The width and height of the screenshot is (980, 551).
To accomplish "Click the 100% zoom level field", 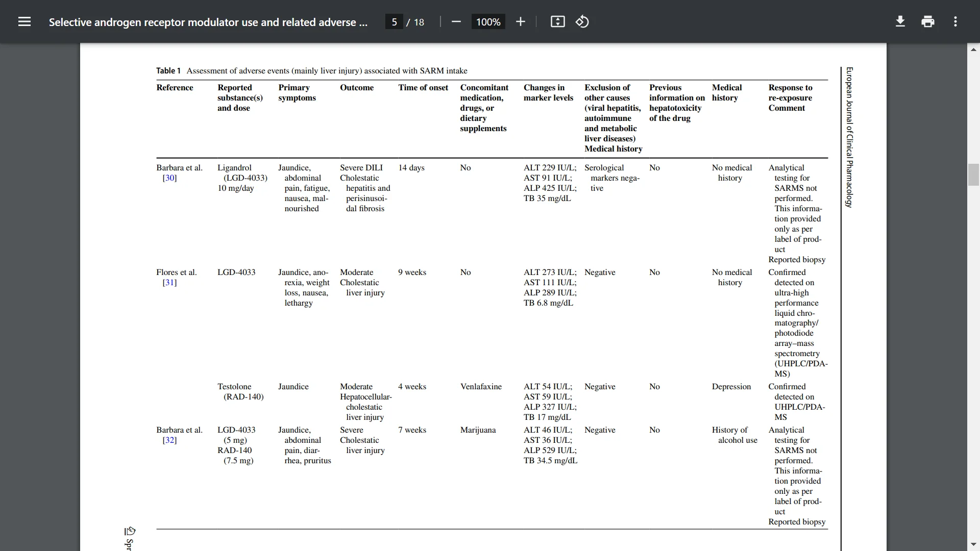I will coord(488,22).
